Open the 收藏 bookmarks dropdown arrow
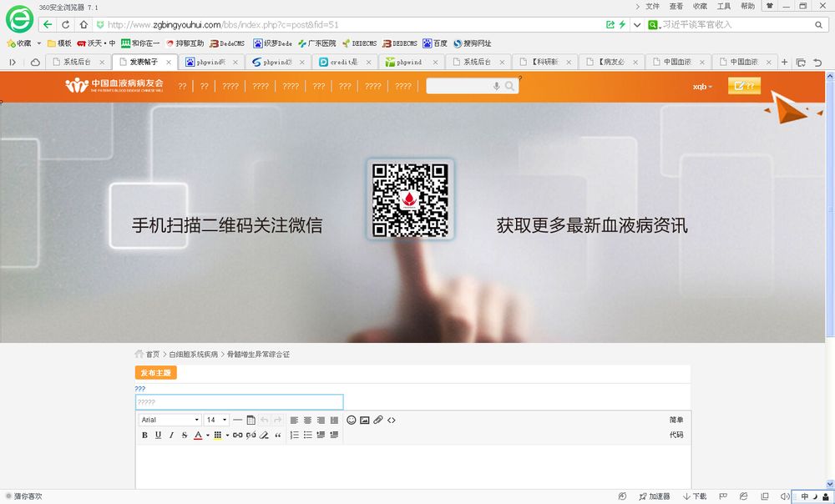The height and width of the screenshot is (504, 835). click(x=39, y=43)
